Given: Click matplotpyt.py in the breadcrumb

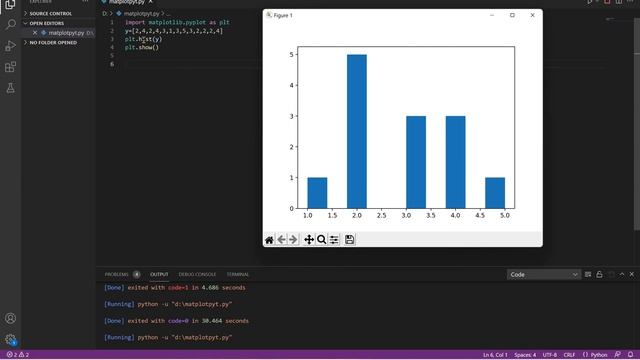Looking at the screenshot, I should point(142,13).
